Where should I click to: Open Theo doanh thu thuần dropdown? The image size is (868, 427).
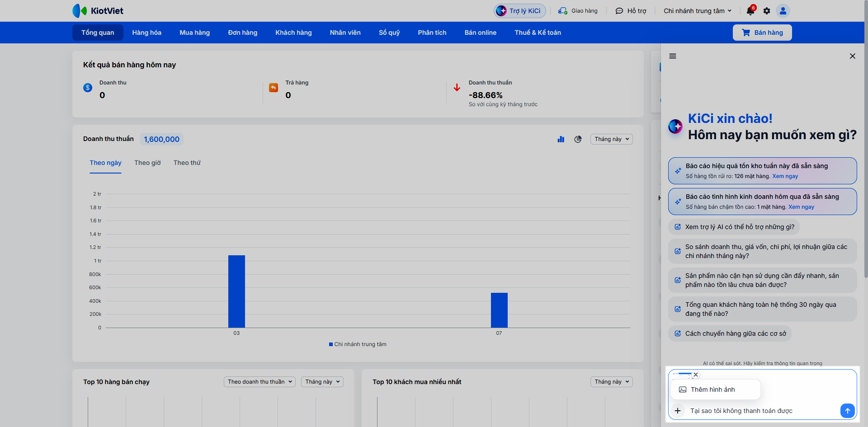coord(259,382)
